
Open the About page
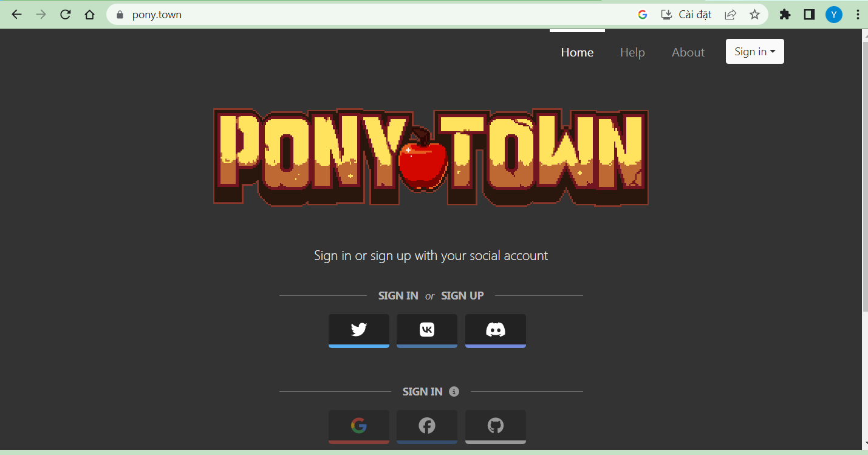tap(688, 52)
